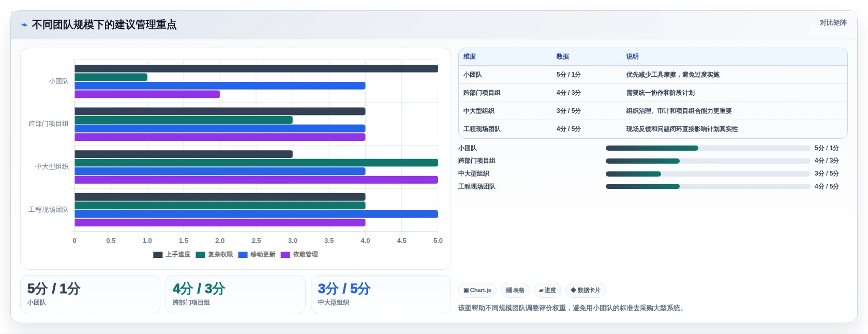This screenshot has height=334, width=868.
Task: Toggle 复杂权限 legend swatch
Action: click(200, 254)
